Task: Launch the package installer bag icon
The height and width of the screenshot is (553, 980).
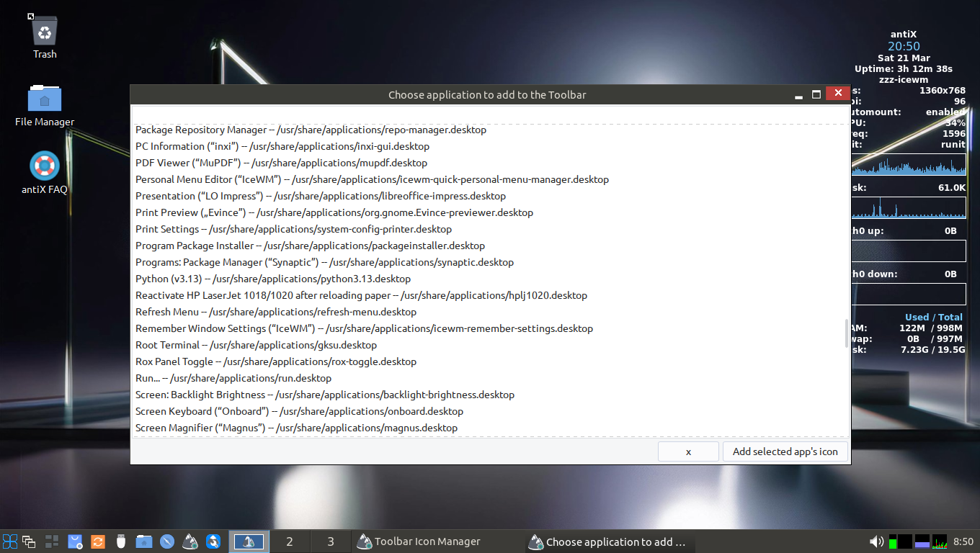Action: (75, 541)
